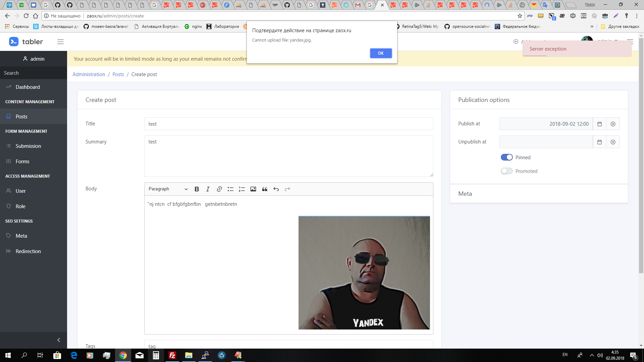Insert a bulleted list
644x362 pixels.
point(230,189)
